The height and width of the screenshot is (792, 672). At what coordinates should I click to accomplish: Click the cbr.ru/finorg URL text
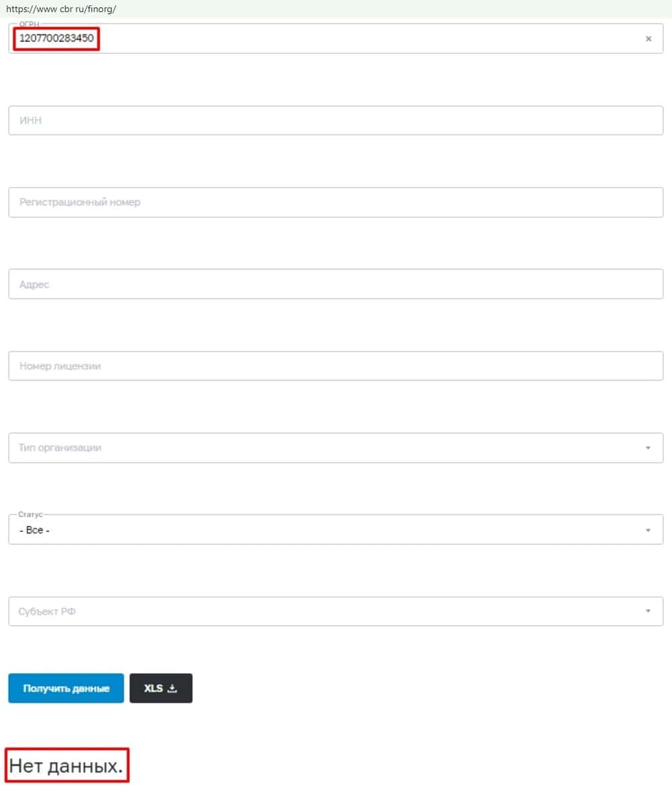(x=61, y=9)
